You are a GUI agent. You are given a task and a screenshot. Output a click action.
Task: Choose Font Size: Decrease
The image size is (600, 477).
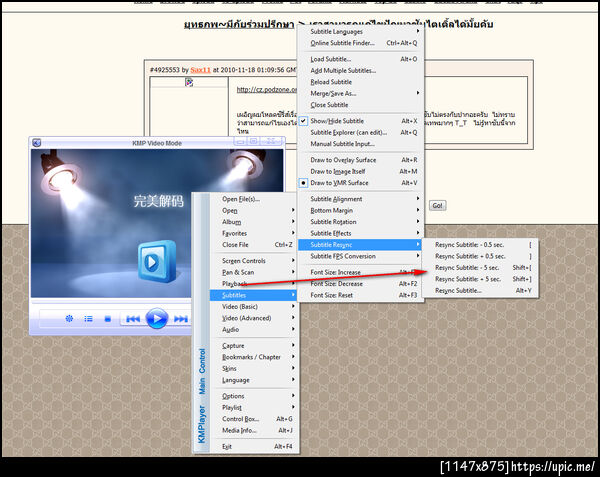(360, 284)
